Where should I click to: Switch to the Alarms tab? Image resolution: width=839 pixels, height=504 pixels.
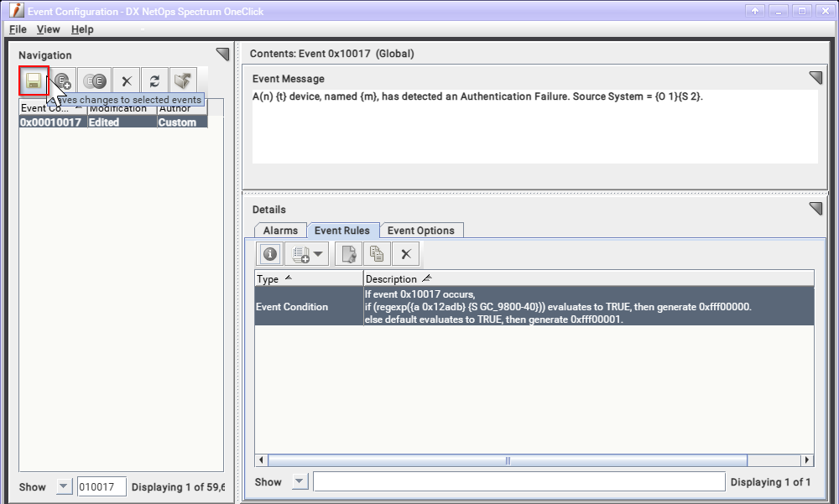(x=280, y=231)
